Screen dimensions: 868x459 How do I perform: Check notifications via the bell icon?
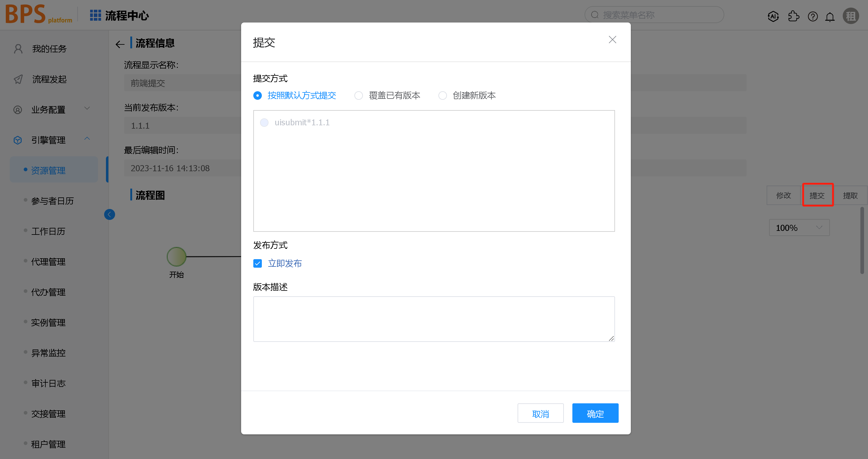point(830,16)
